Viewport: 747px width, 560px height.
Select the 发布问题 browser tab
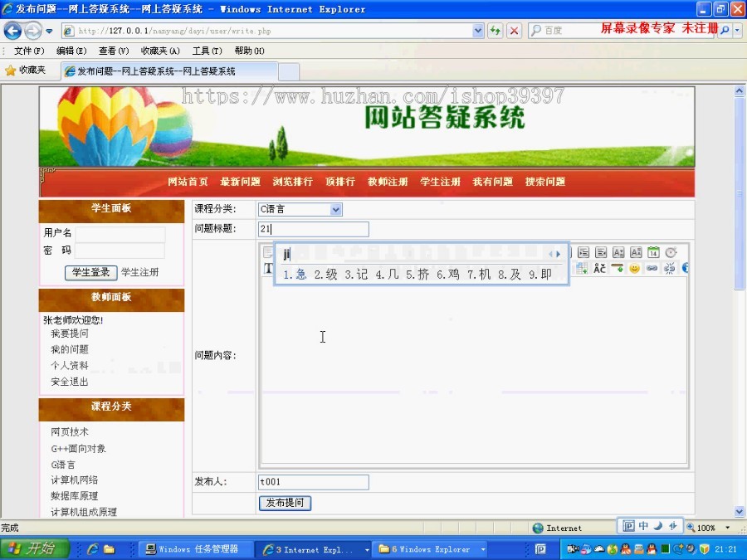click(x=169, y=71)
